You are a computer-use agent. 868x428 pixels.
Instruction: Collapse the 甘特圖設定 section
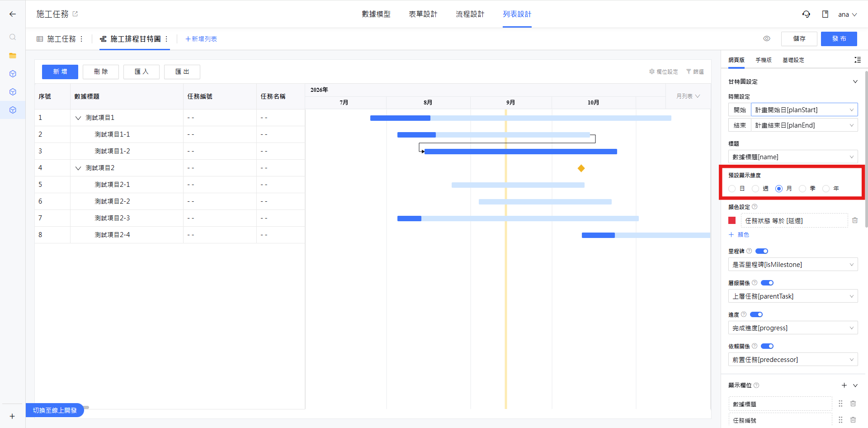[855, 81]
